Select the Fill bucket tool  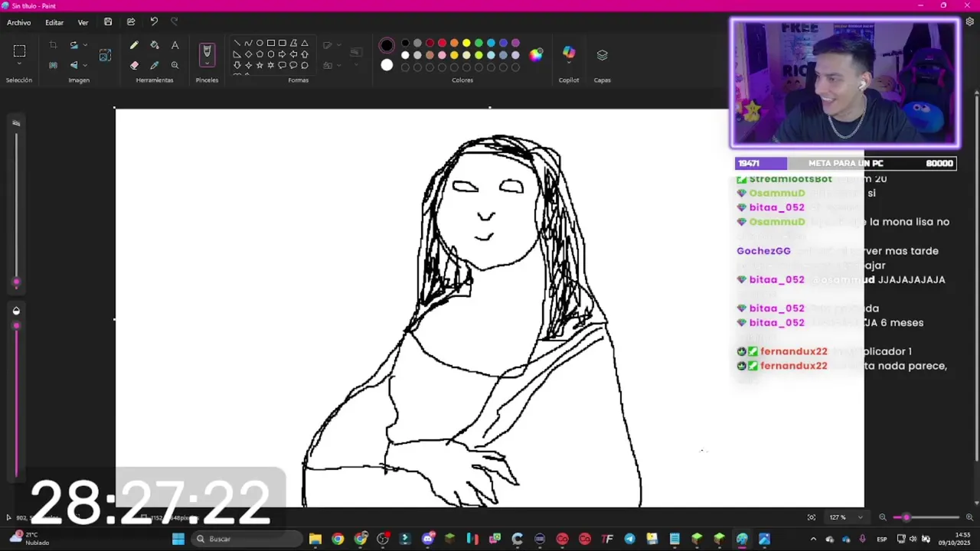click(x=155, y=45)
